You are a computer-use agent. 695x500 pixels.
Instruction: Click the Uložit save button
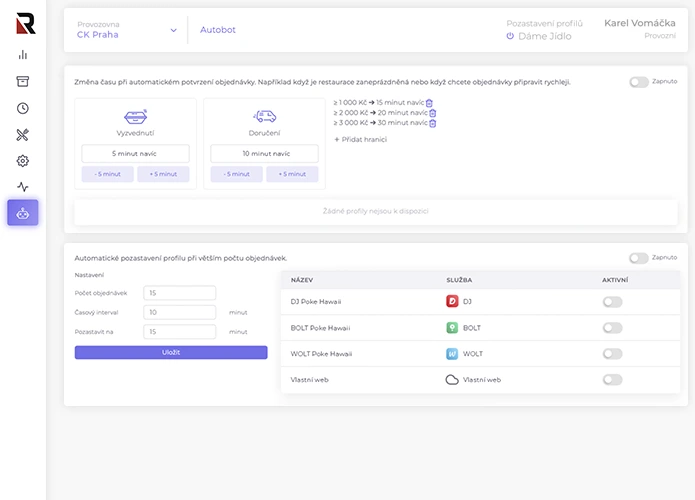pyautogui.click(x=171, y=352)
